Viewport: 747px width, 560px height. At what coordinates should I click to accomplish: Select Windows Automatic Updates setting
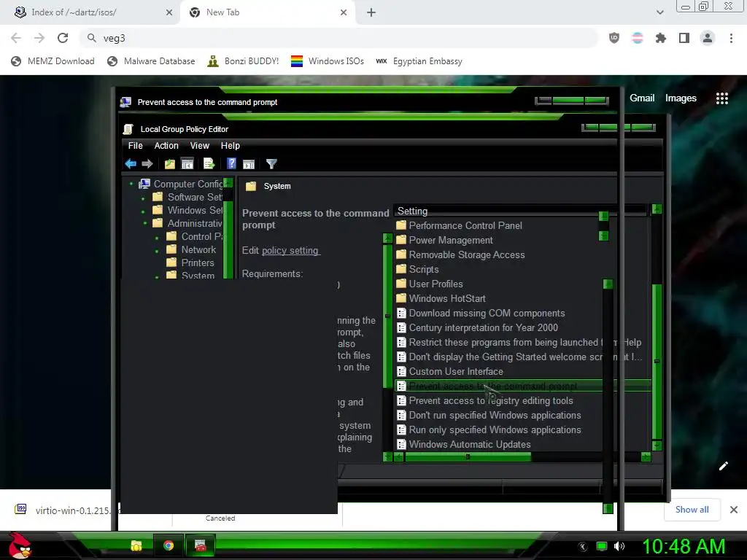[463, 444]
